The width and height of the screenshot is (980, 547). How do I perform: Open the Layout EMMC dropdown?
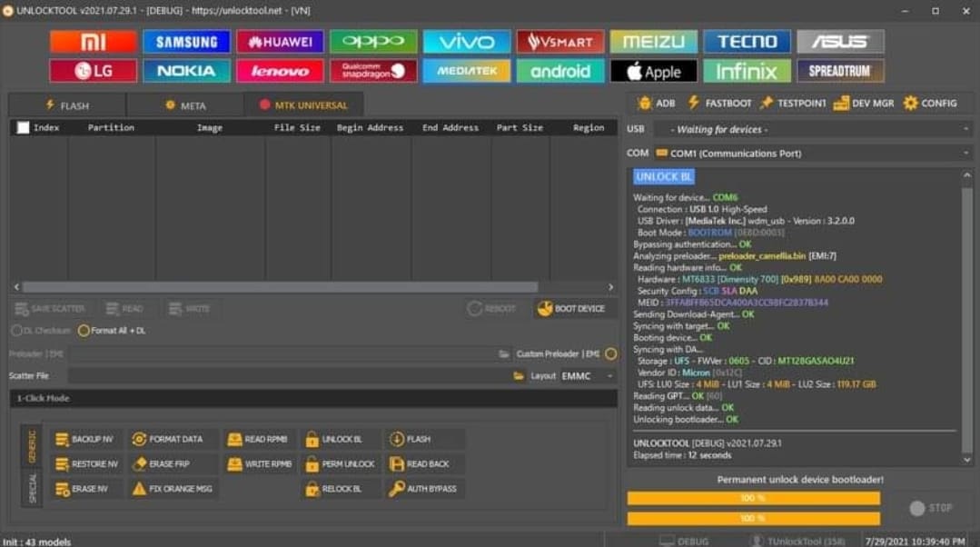pyautogui.click(x=587, y=375)
